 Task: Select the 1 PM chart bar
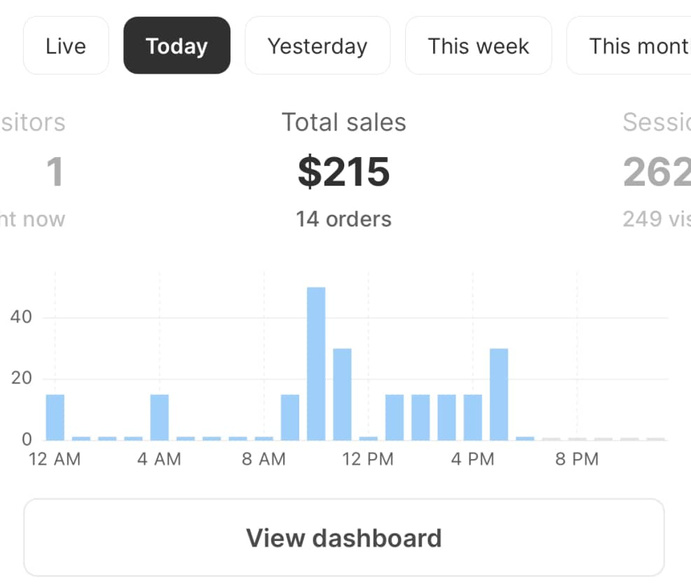[394, 417]
